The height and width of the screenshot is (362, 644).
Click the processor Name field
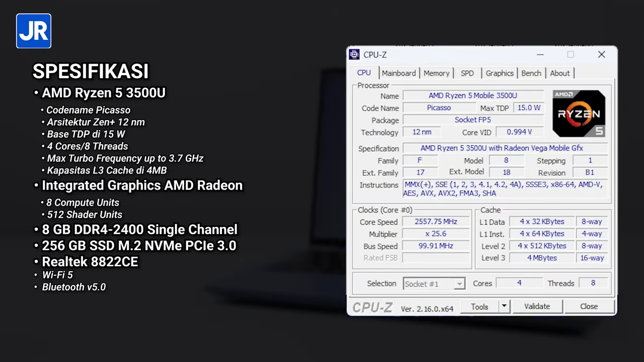tap(472, 96)
